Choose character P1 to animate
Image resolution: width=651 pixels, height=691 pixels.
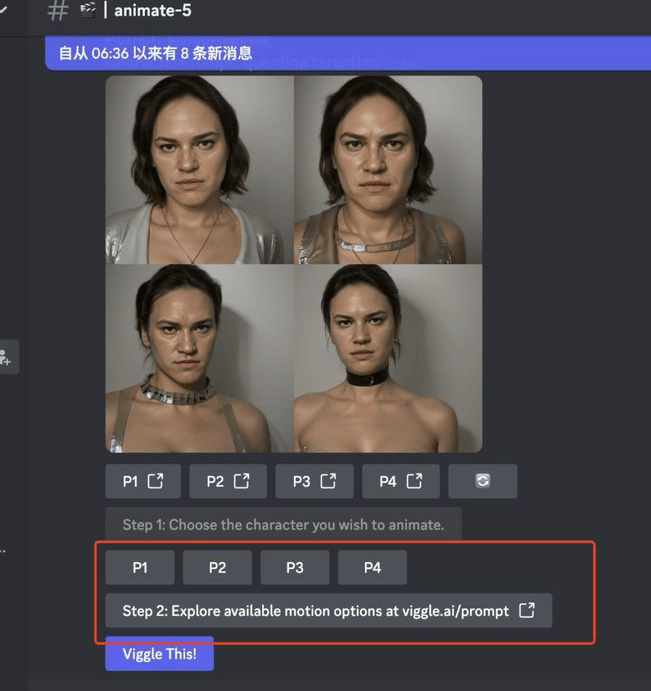[x=140, y=568]
